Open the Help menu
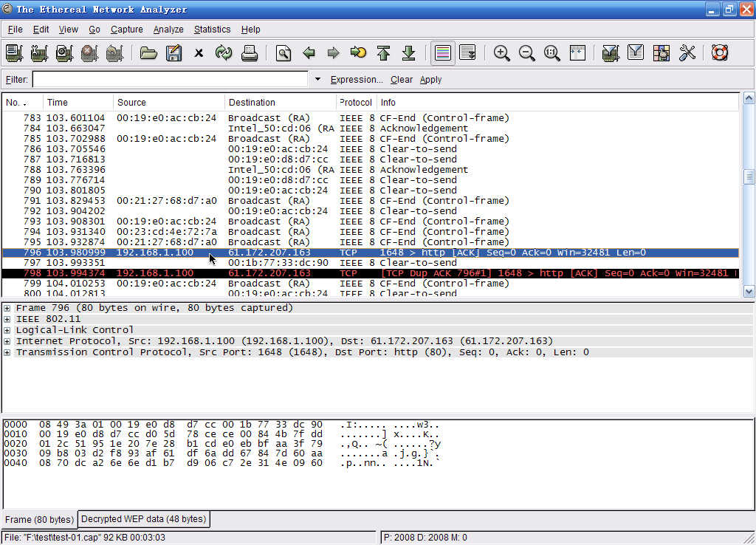Image resolution: width=756 pixels, height=545 pixels. tap(251, 30)
